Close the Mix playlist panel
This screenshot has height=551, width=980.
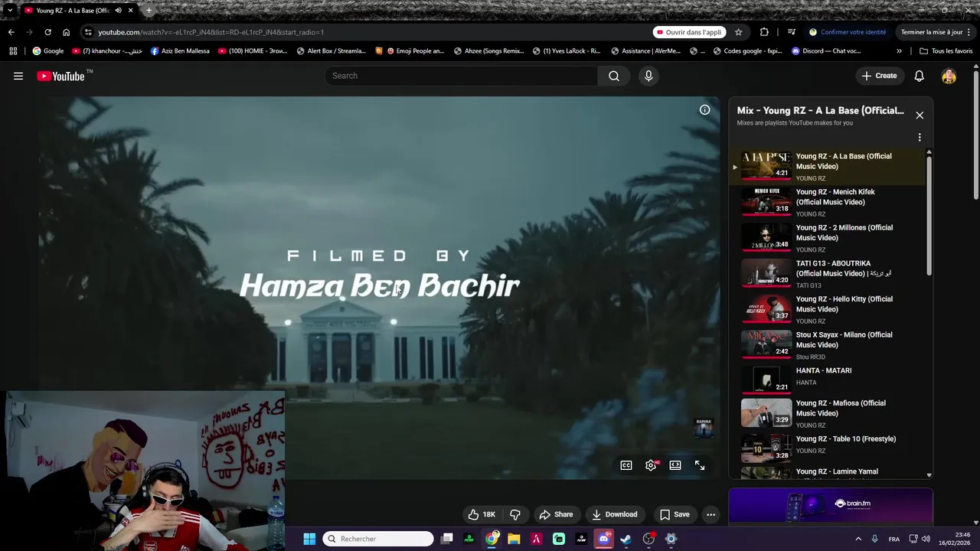click(920, 115)
